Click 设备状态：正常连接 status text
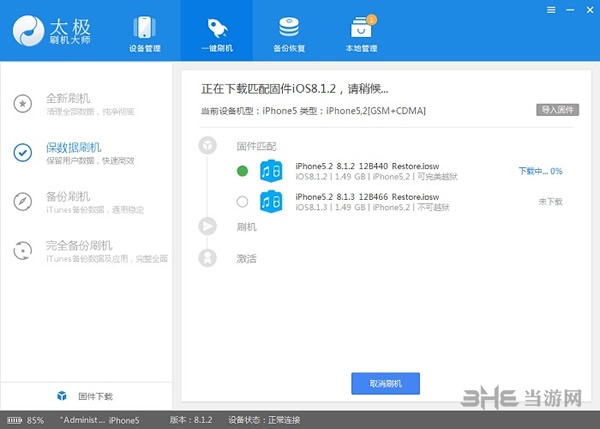600x429 pixels. point(264,420)
